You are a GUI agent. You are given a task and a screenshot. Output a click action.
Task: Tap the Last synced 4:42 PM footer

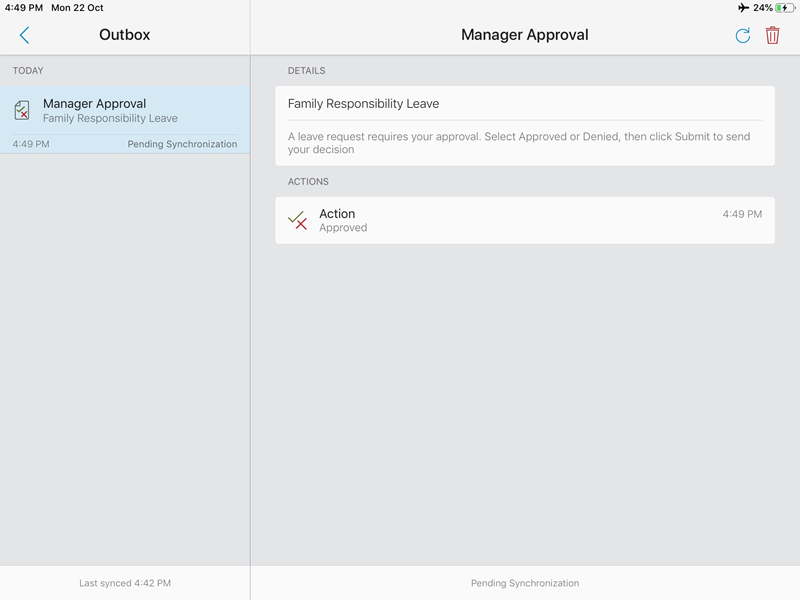coord(125,583)
